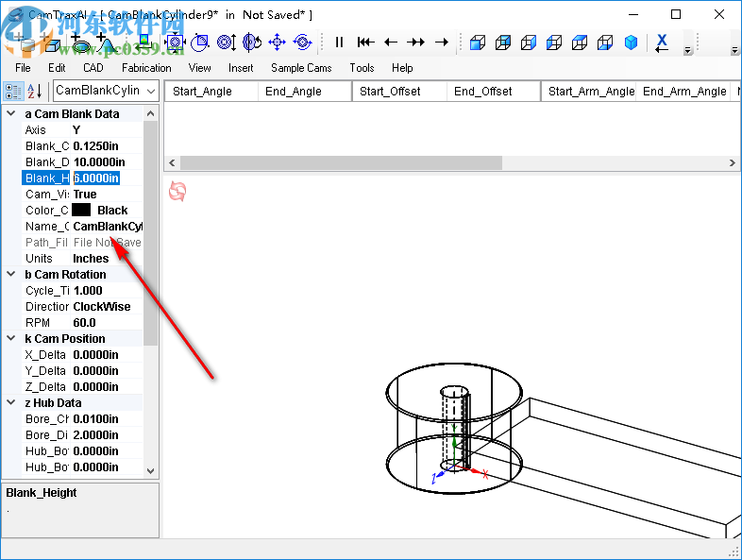This screenshot has width=742, height=560.
Task: Open the Sample Cams menu
Action: tap(300, 68)
